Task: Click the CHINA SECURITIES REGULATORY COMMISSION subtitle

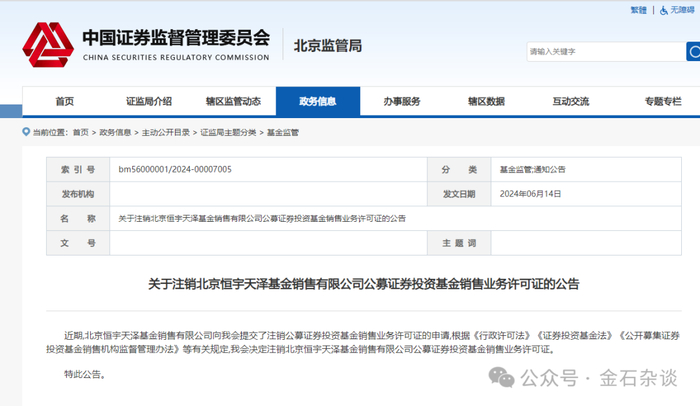Action: [x=176, y=58]
